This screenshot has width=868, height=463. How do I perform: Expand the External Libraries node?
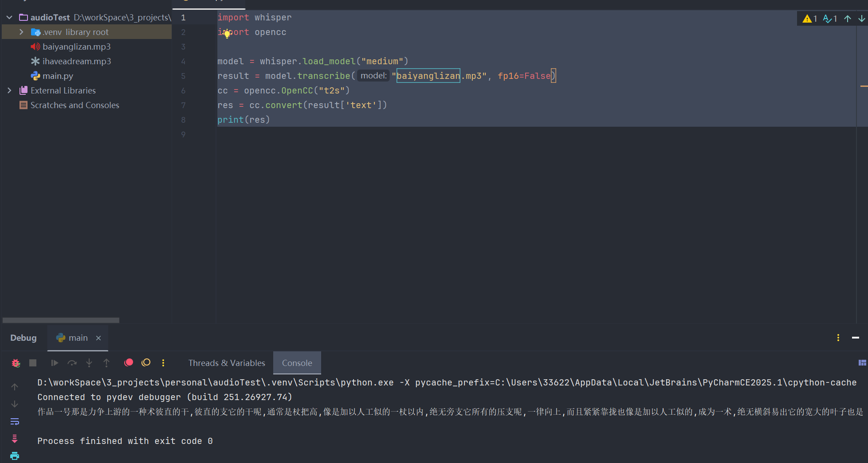click(x=9, y=90)
